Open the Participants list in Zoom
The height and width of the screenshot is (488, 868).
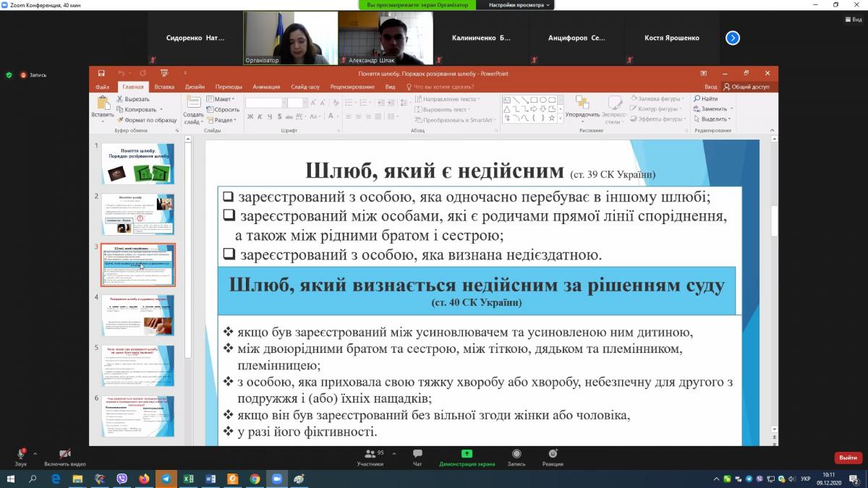tap(370, 457)
